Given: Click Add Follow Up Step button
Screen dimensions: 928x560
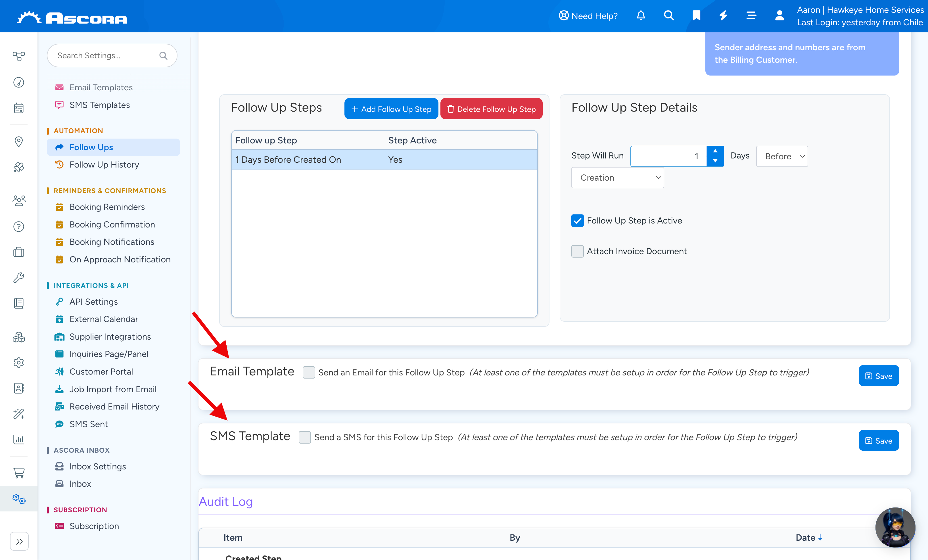Looking at the screenshot, I should click(x=391, y=109).
